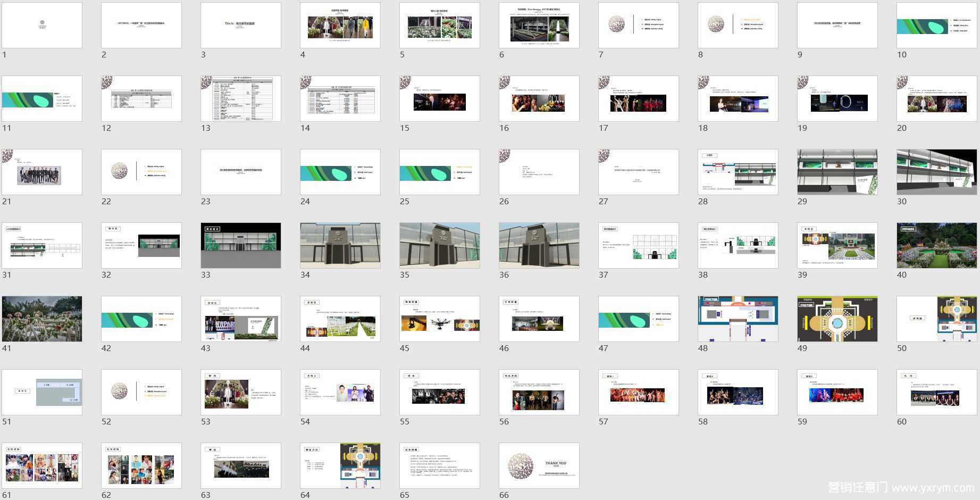Select slide 66 THANK YOU thumbnail
This screenshot has height=500, width=980.
(539, 465)
